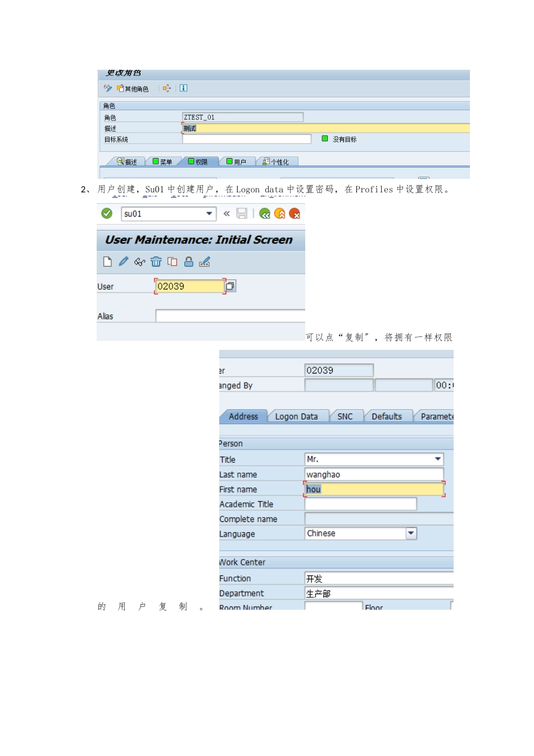This screenshot has width=534, height=756.
Task: Click the 描述 field containing 测试
Action: tap(326, 128)
